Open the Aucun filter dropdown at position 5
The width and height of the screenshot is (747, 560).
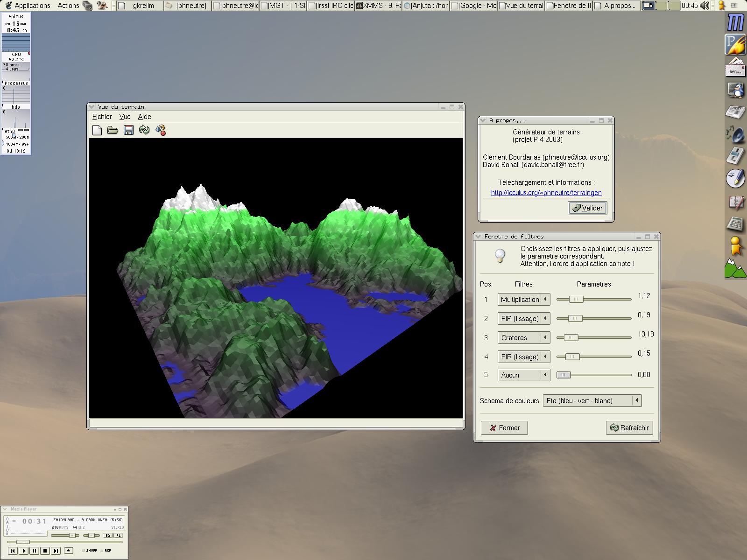click(523, 375)
